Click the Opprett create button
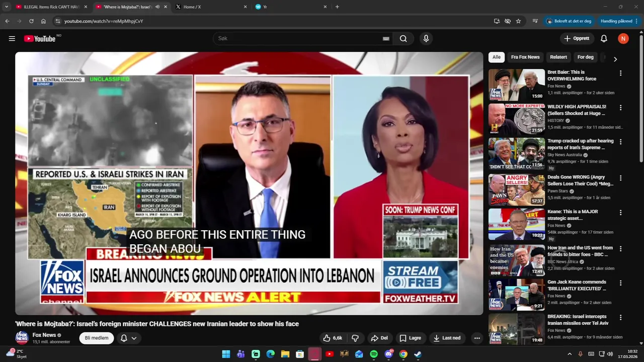The image size is (644, 362). pyautogui.click(x=577, y=39)
